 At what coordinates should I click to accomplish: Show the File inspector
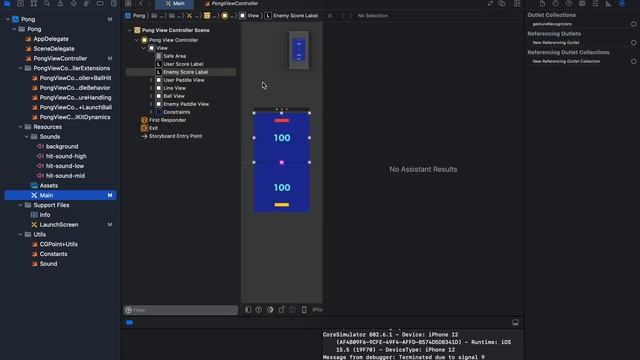point(542,4)
